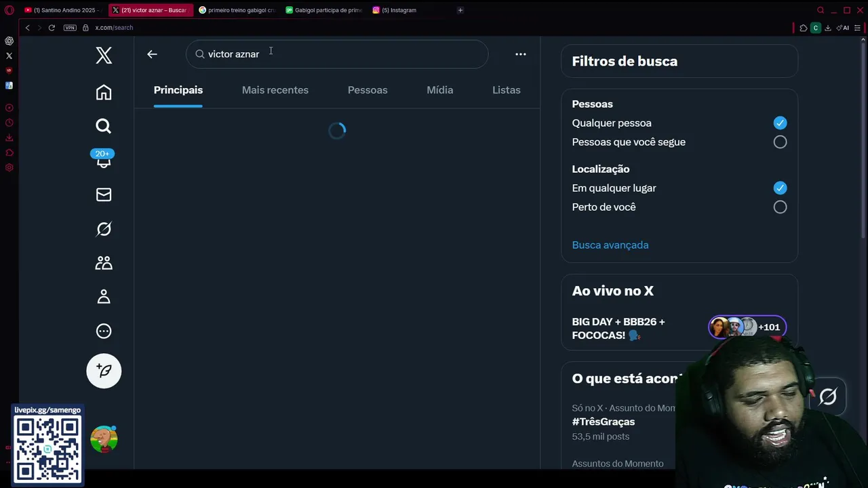The image size is (868, 488).
Task: Open browser downloads icon
Action: click(828, 28)
